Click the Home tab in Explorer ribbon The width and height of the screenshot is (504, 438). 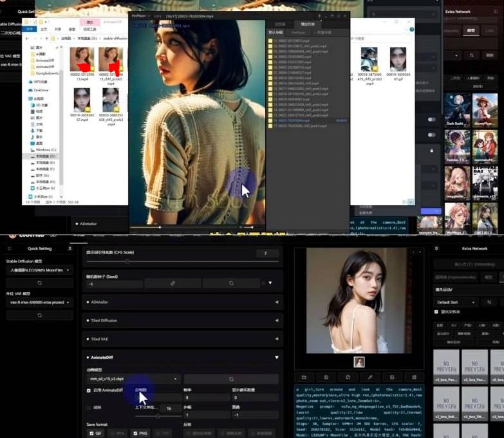pyautogui.click(x=44, y=29)
